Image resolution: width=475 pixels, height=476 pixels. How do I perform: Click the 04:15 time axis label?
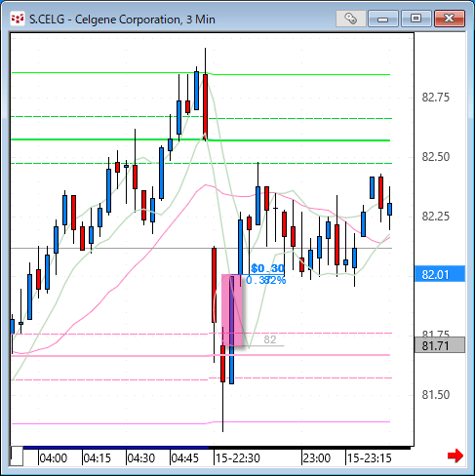point(98,458)
